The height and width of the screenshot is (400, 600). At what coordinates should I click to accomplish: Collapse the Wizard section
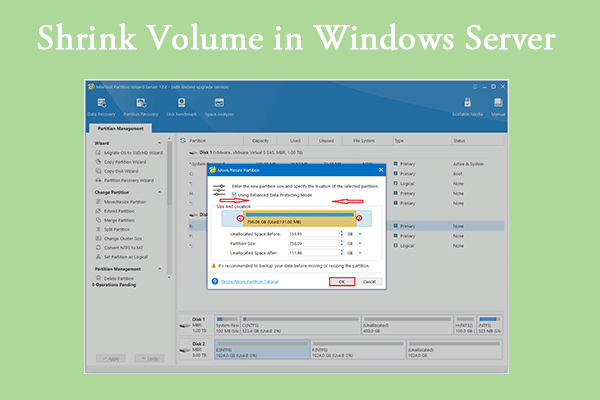(160, 143)
